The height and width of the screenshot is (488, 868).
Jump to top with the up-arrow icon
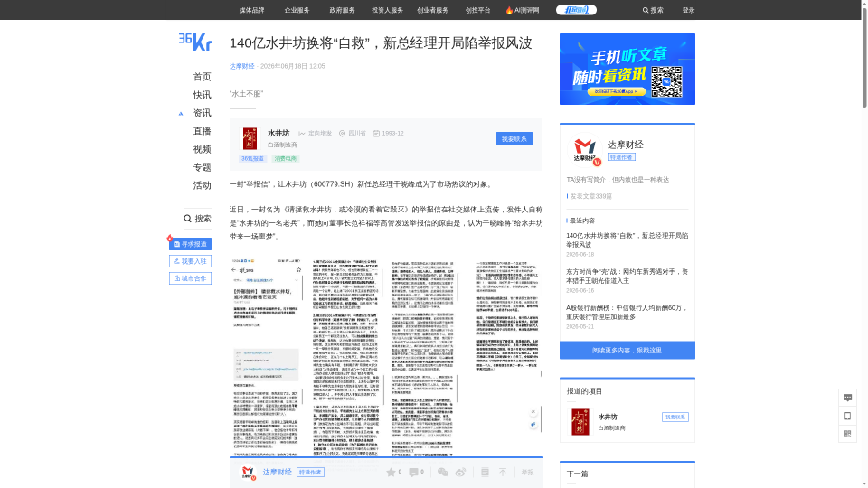click(503, 472)
